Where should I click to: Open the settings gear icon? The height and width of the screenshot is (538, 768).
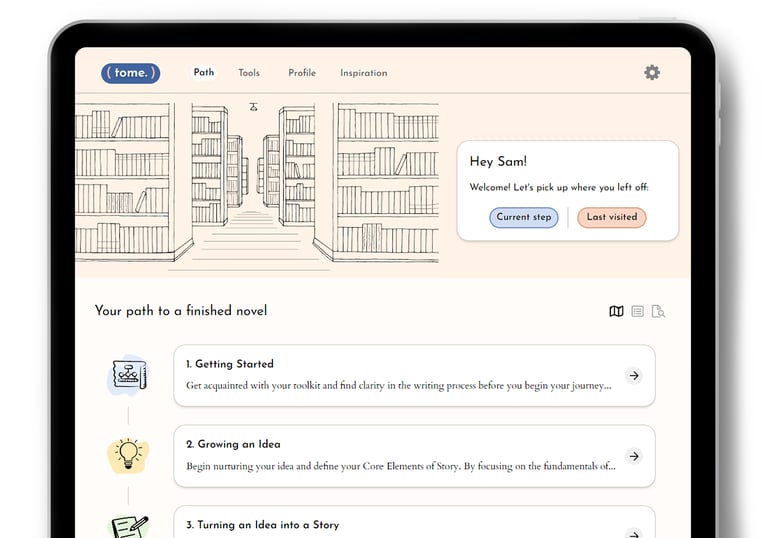tap(651, 73)
